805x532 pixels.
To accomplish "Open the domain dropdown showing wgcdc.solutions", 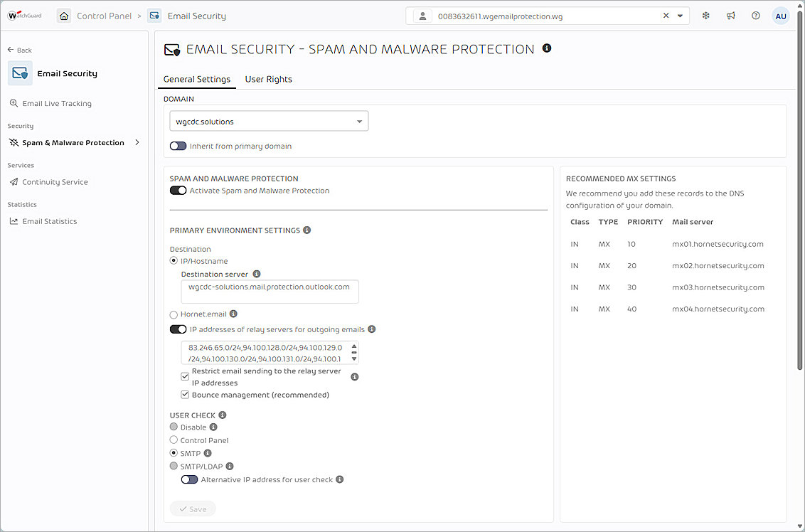I will (x=269, y=121).
